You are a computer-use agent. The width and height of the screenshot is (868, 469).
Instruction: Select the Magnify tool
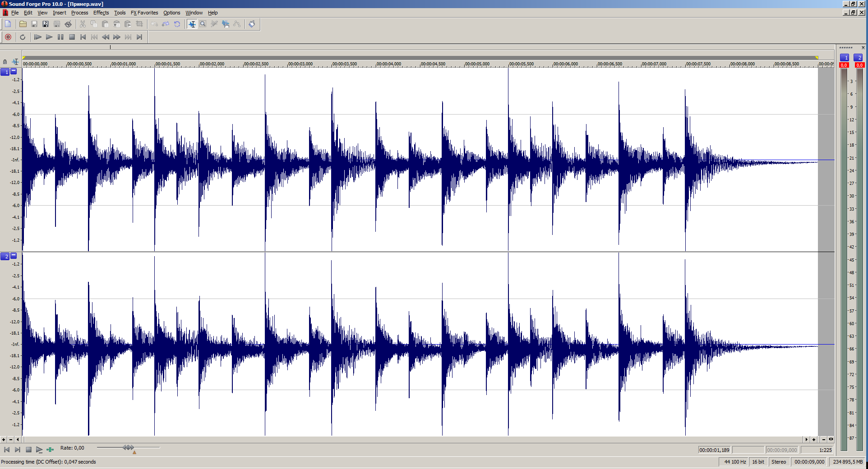203,24
